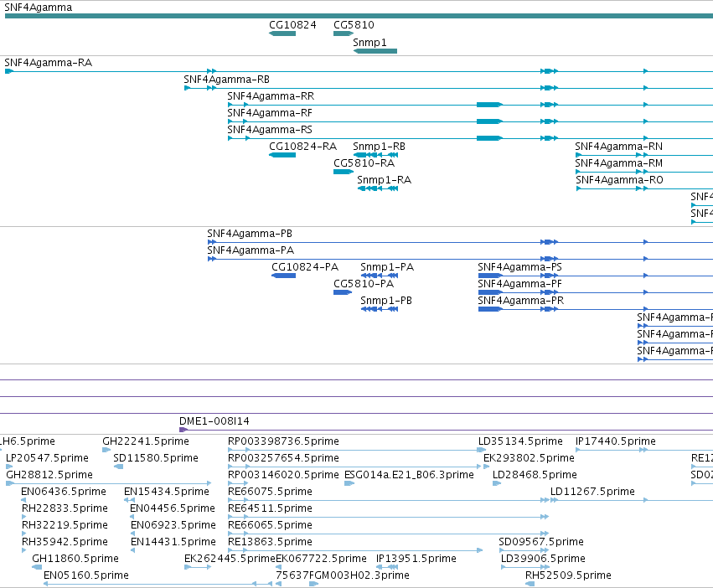Click the EN05160.5prime EST label
This screenshot has width=713, height=588.
(x=86, y=575)
